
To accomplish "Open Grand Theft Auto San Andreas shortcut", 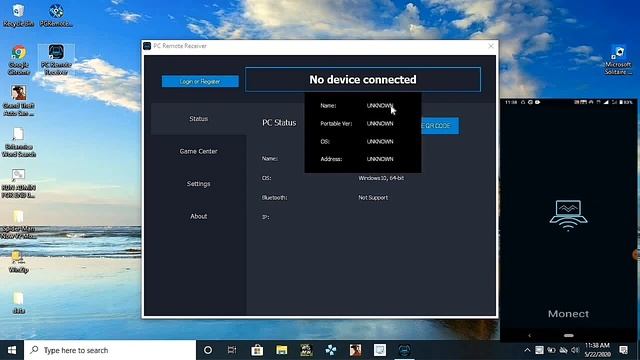I will 19,100.
